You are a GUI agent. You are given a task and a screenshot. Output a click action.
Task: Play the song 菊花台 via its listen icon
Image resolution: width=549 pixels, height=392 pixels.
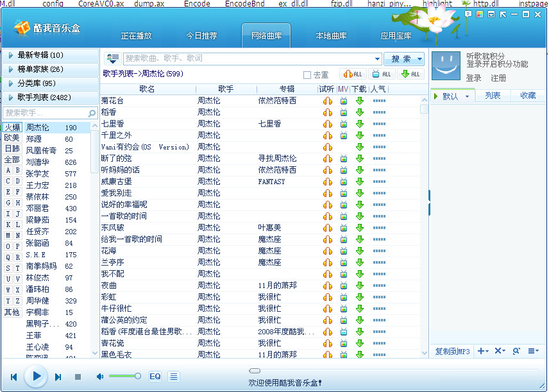click(328, 101)
